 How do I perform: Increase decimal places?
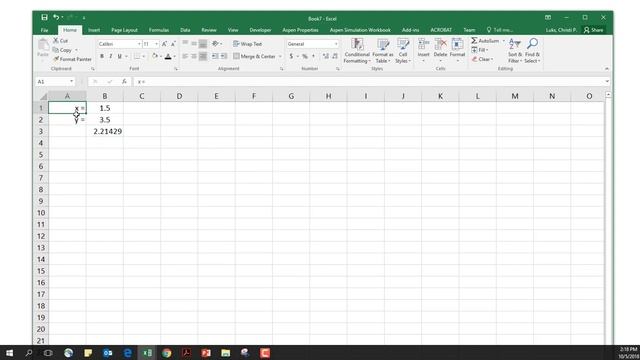[325, 56]
